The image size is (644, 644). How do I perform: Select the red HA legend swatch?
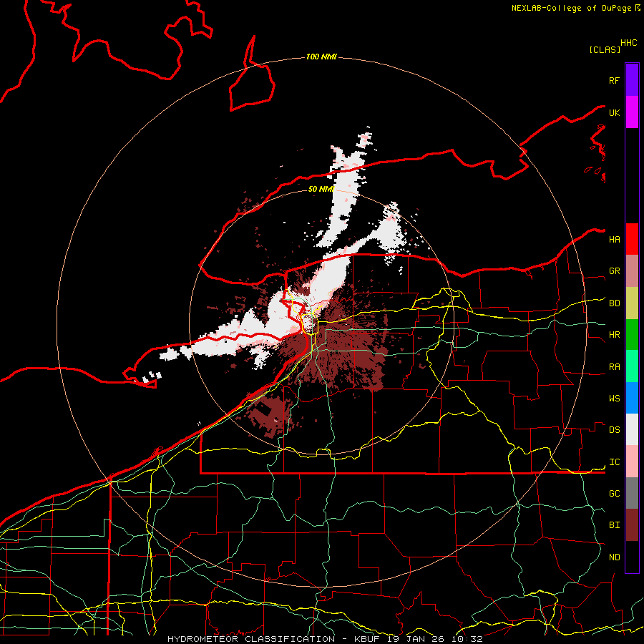632,239
